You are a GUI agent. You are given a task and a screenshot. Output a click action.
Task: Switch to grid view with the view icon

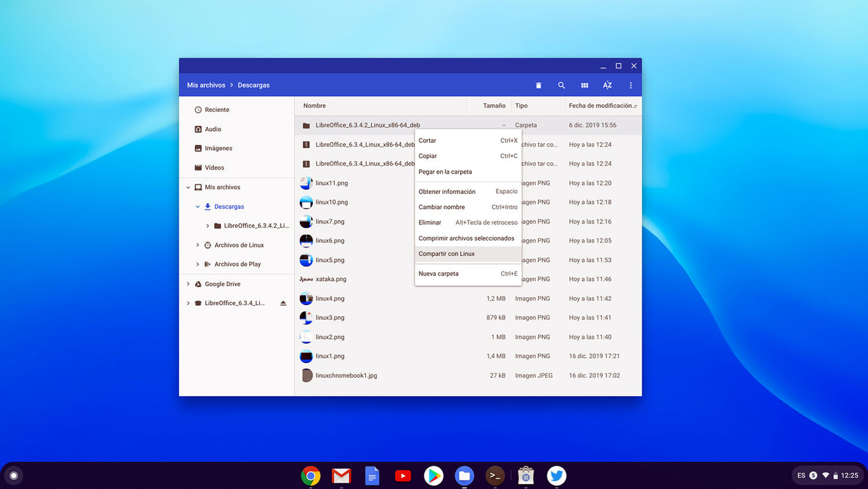coord(584,85)
